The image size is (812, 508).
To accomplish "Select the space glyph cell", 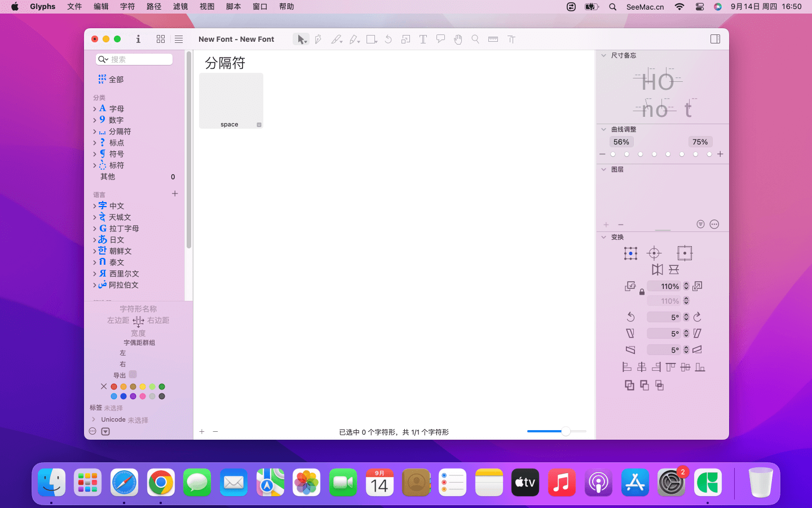I will pos(231,100).
